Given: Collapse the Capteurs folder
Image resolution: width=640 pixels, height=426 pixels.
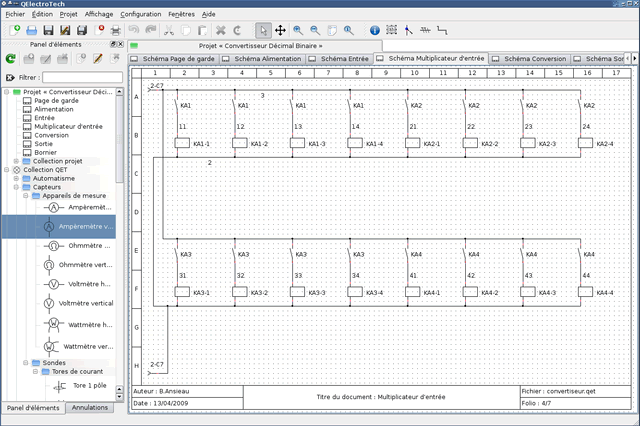Looking at the screenshot, I should 16,187.
